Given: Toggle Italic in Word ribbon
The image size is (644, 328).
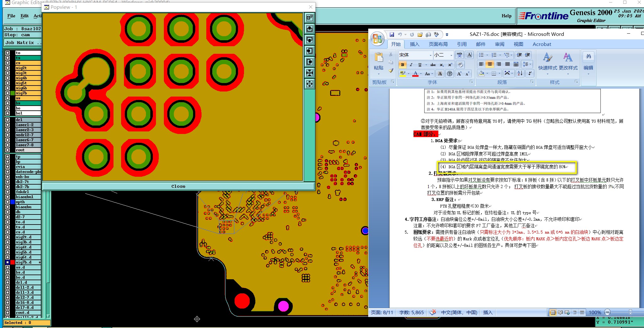Looking at the screenshot, I should click(411, 65).
